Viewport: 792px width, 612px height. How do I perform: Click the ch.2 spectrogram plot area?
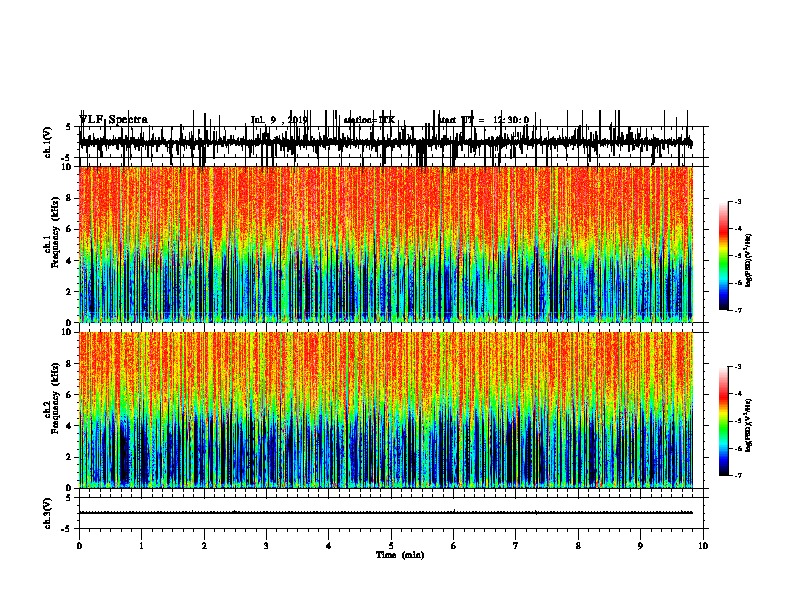[x=385, y=410]
